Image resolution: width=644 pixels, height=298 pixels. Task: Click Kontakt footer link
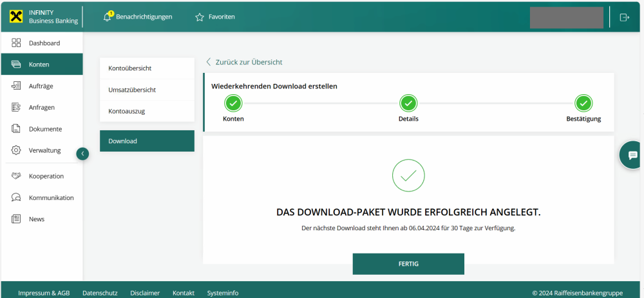(x=184, y=293)
